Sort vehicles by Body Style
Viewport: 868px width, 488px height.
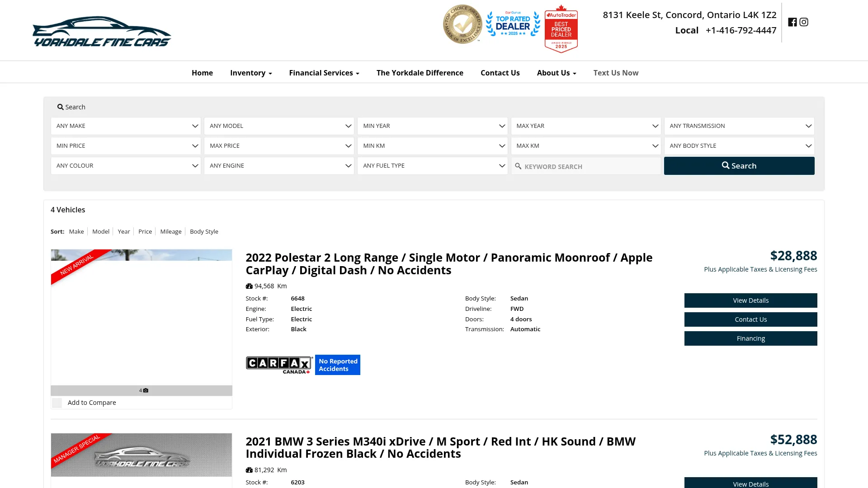click(204, 231)
